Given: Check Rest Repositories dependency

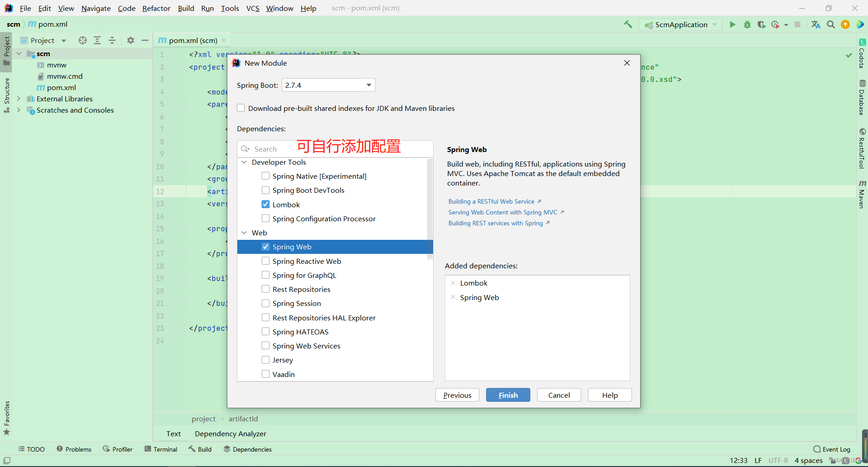Looking at the screenshot, I should click(265, 289).
